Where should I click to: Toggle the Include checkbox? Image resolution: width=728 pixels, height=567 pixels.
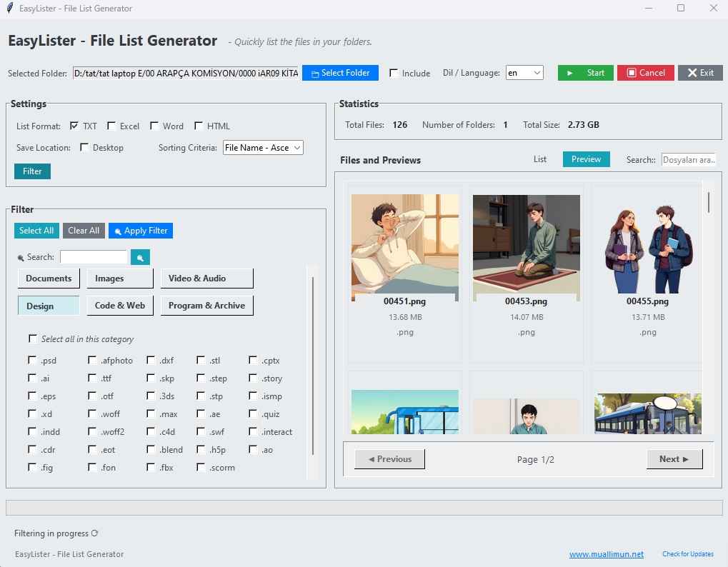394,73
